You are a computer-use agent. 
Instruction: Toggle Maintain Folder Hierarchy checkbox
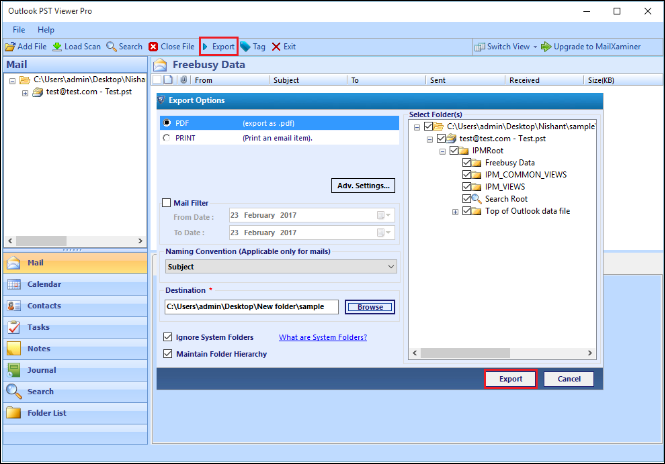tap(168, 354)
